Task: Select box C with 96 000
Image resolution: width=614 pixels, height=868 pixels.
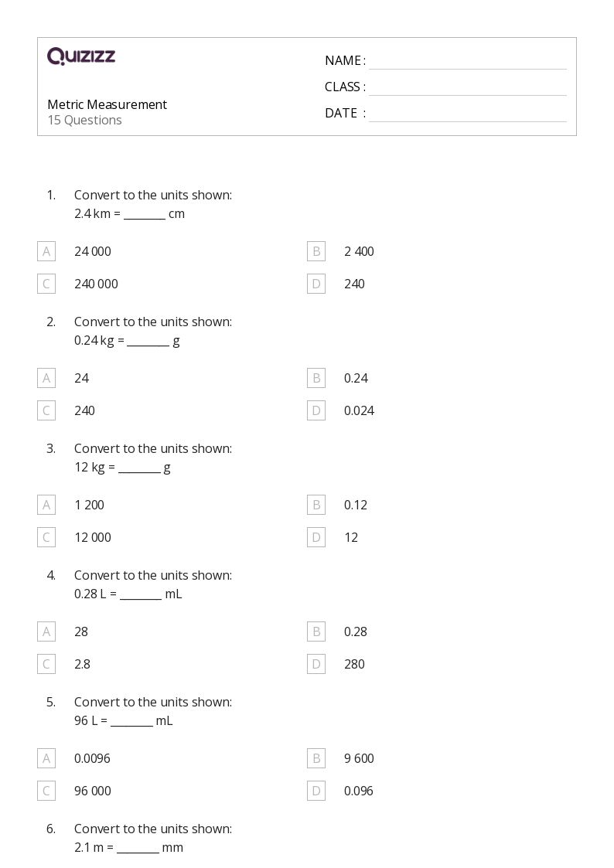Action: coord(46,791)
